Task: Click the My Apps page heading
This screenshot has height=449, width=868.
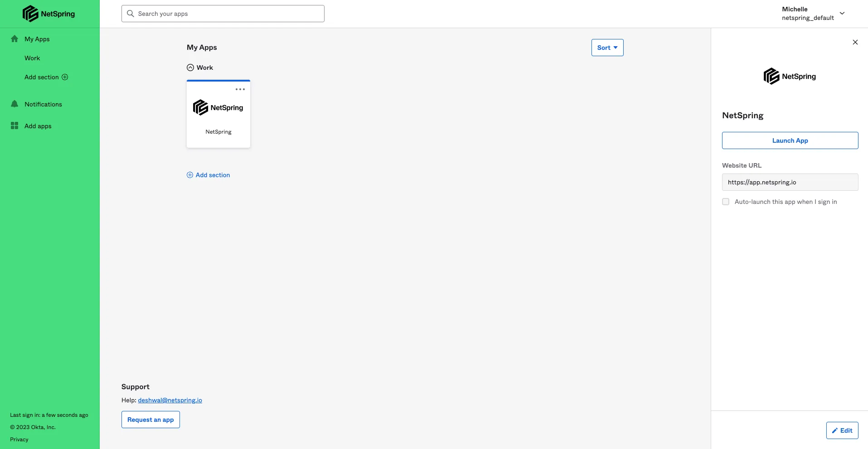Action: click(x=202, y=48)
